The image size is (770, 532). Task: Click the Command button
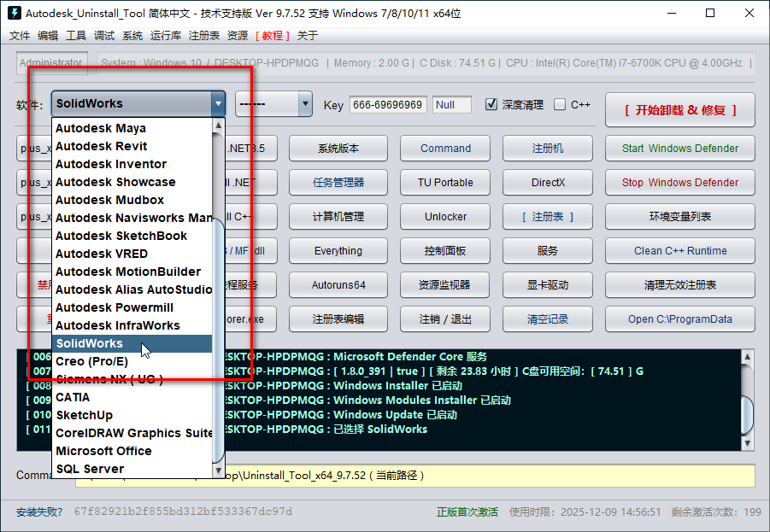point(445,149)
